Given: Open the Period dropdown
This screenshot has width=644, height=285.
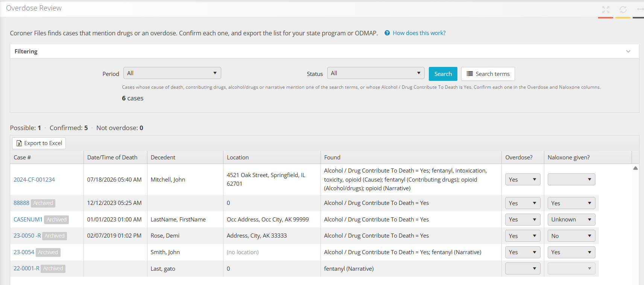Looking at the screenshot, I should pyautogui.click(x=172, y=73).
